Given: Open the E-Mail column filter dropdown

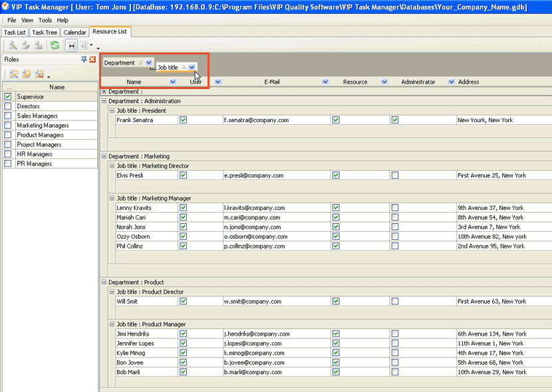Looking at the screenshot, I should click(x=325, y=82).
